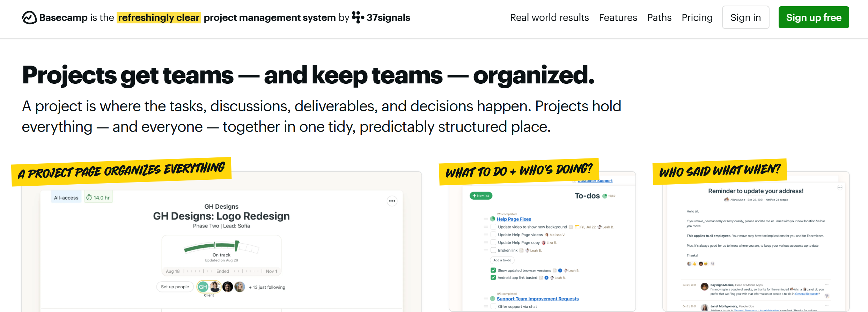Uncheck Android app link busted
The height and width of the screenshot is (312, 868).
(493, 277)
